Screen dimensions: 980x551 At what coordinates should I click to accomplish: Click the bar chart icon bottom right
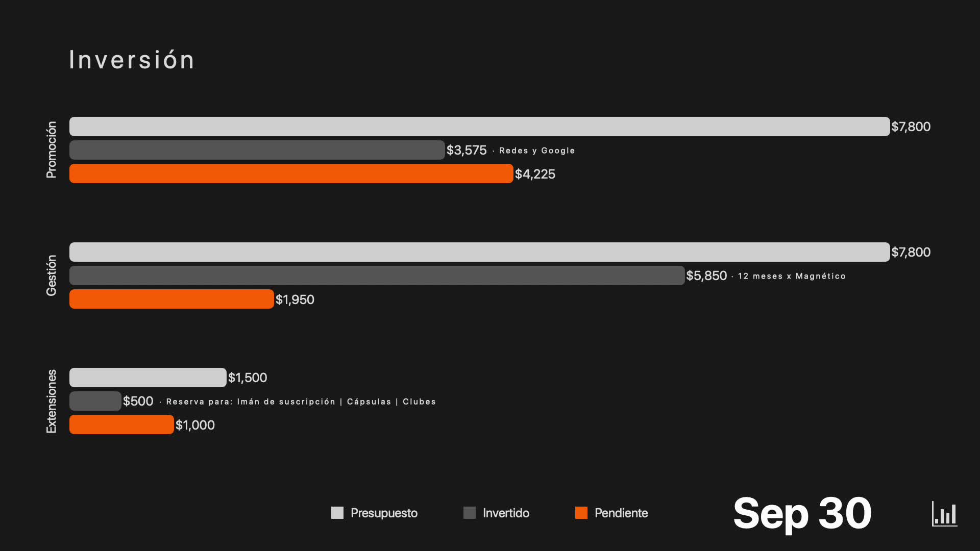pyautogui.click(x=944, y=513)
